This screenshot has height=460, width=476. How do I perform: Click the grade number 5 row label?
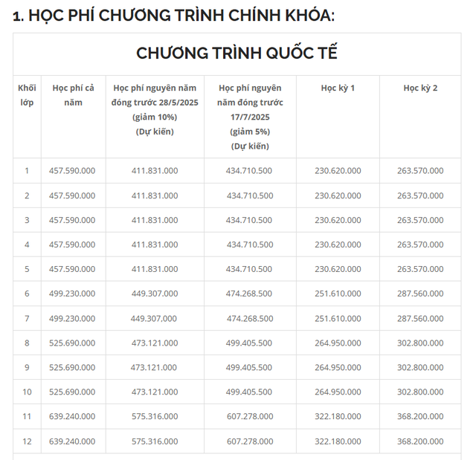(x=27, y=269)
